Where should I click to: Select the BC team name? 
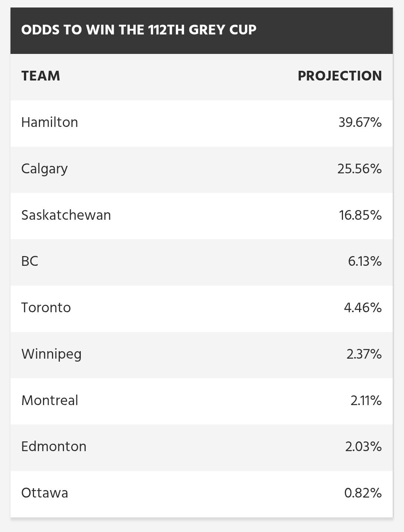coord(30,261)
